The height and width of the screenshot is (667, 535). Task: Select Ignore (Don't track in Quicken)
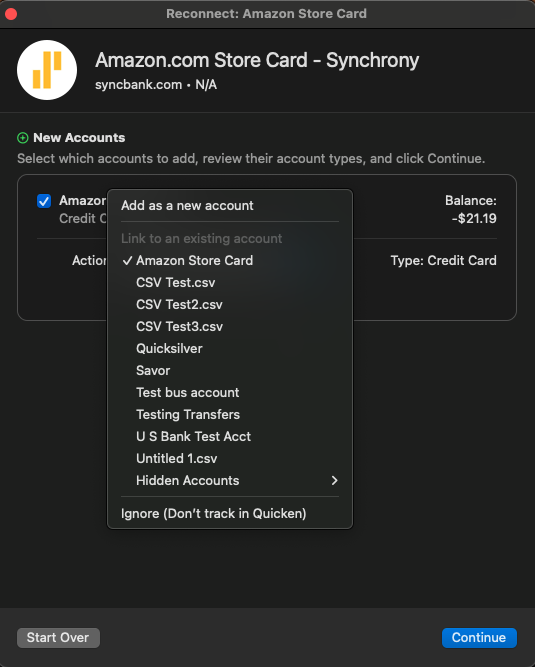click(230, 513)
